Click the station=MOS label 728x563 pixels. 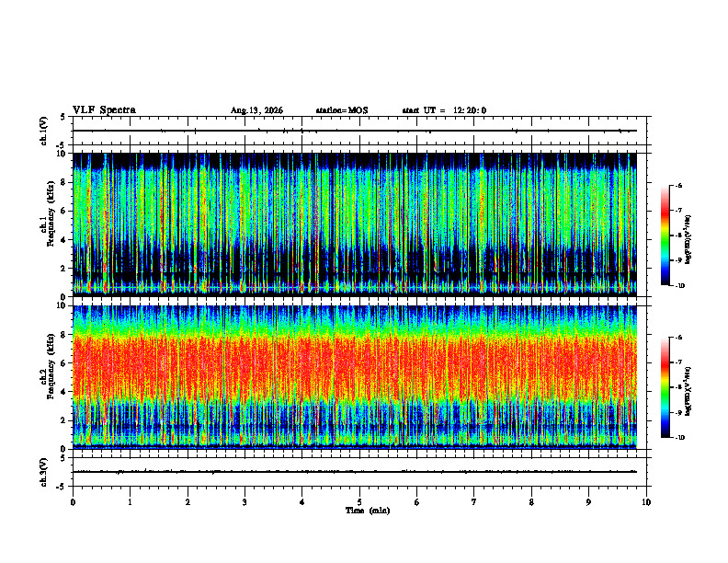(x=342, y=110)
